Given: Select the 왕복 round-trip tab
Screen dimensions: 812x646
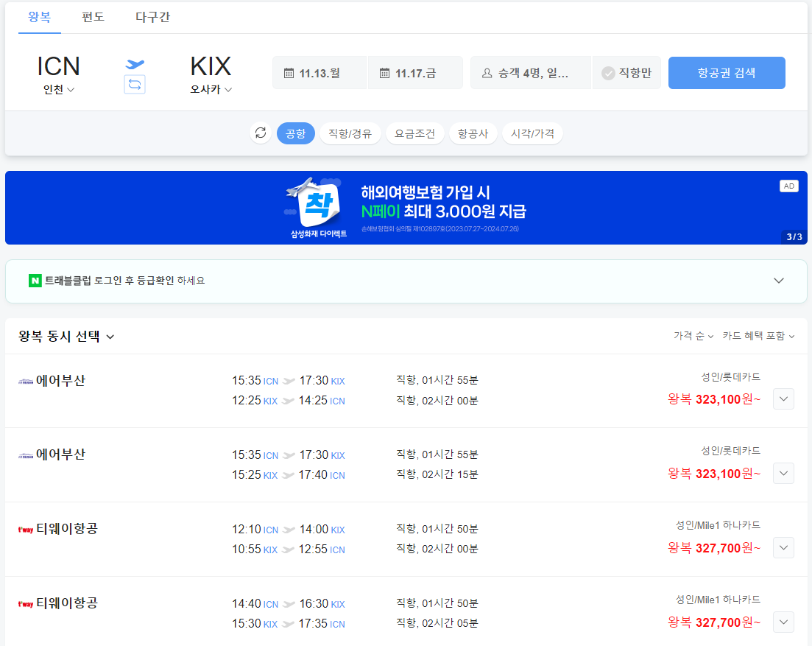Looking at the screenshot, I should tap(39, 17).
